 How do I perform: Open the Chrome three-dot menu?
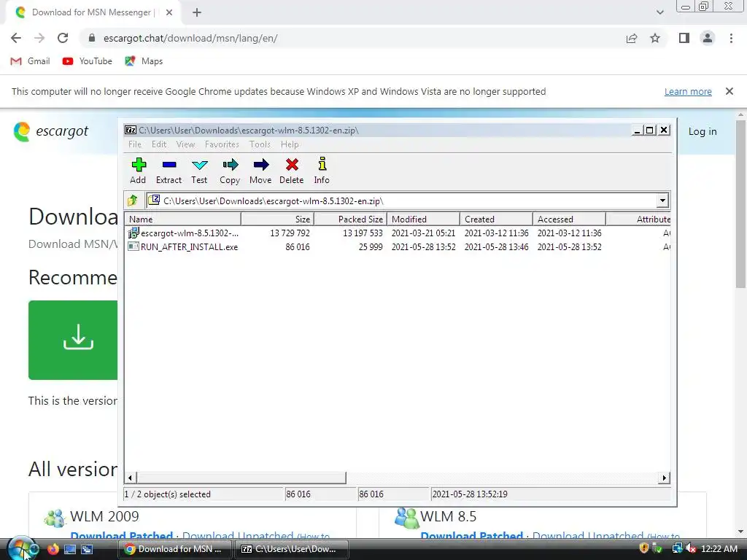(731, 38)
